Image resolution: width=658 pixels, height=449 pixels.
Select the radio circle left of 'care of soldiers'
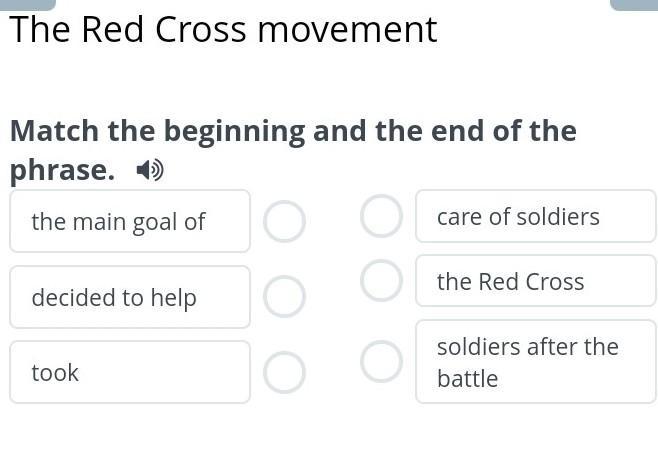coord(381,216)
